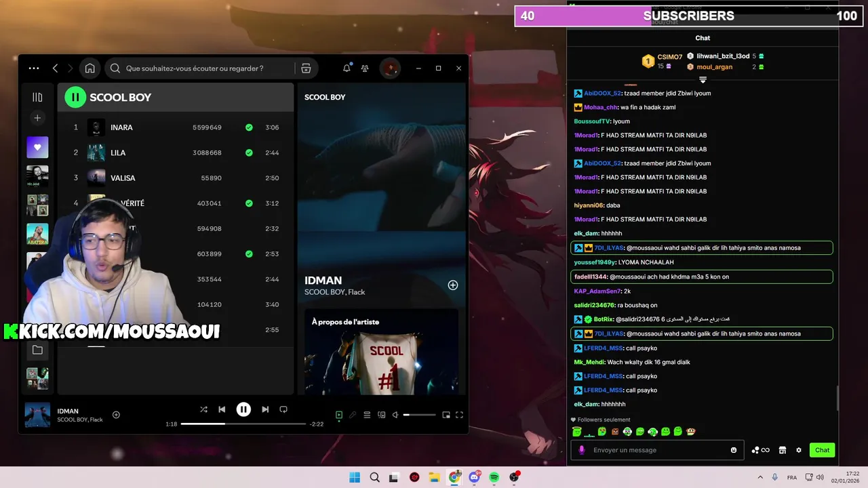Image resolution: width=868 pixels, height=488 pixels.
Task: Toggle saved checkmark for the 2:53 track
Action: point(249,254)
